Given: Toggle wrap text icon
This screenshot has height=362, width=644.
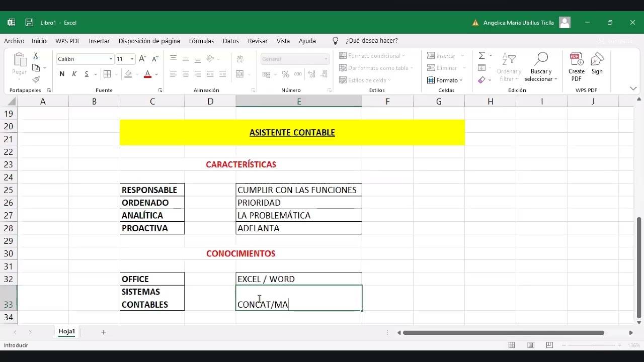Looking at the screenshot, I should [x=240, y=59].
